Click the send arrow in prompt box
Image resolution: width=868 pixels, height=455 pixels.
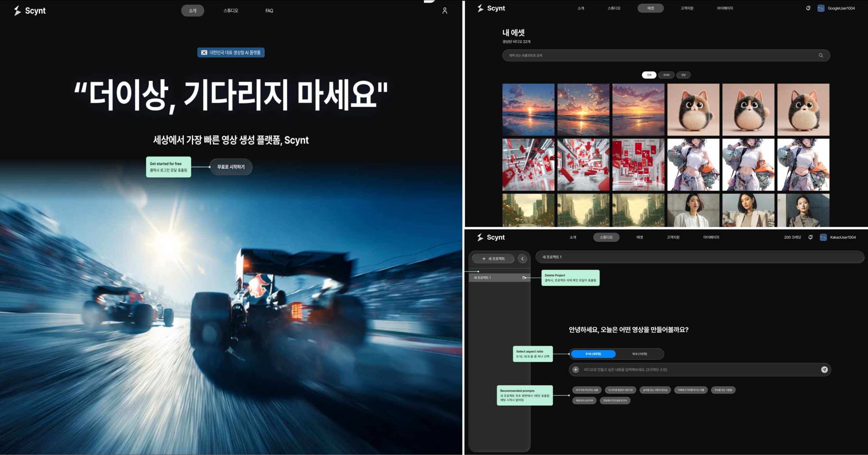pos(824,370)
